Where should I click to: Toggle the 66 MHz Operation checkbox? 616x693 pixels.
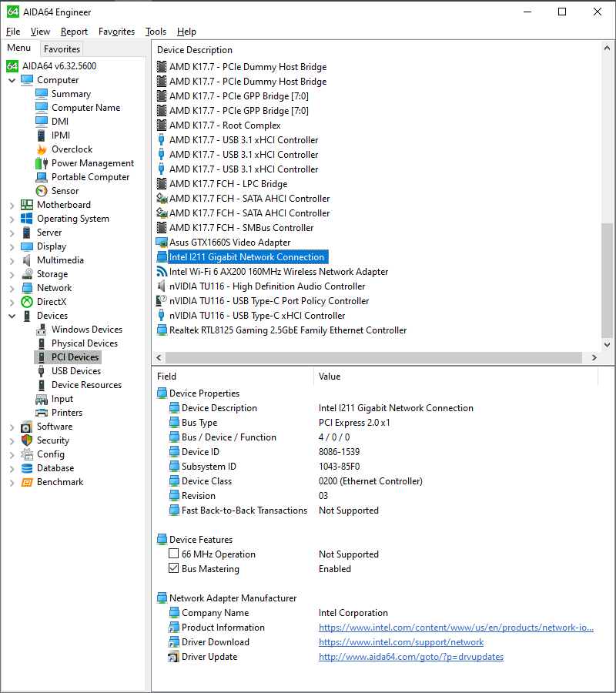[x=174, y=554]
